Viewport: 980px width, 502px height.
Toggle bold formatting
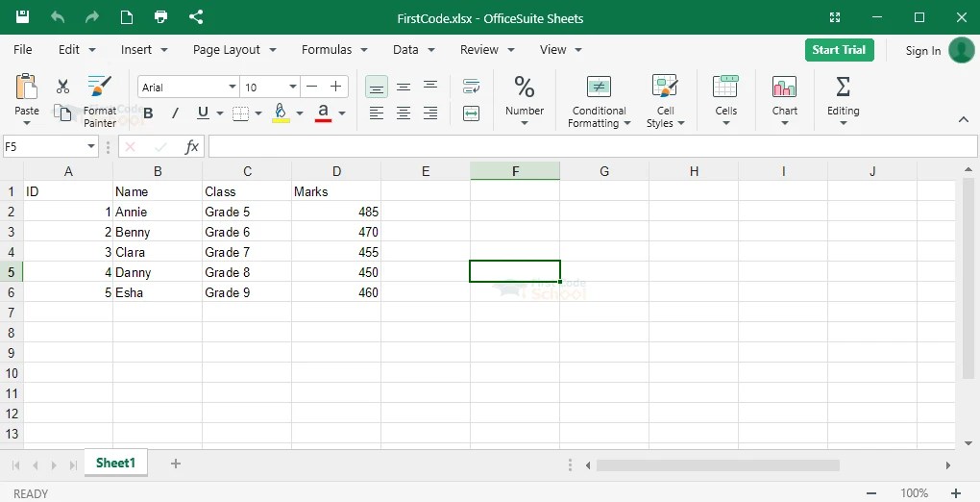pyautogui.click(x=148, y=113)
